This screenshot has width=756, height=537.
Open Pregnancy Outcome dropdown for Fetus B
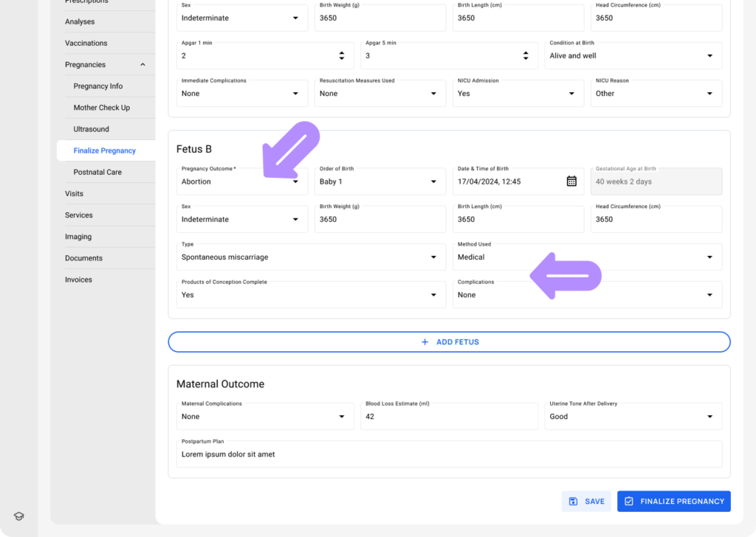tap(244, 181)
